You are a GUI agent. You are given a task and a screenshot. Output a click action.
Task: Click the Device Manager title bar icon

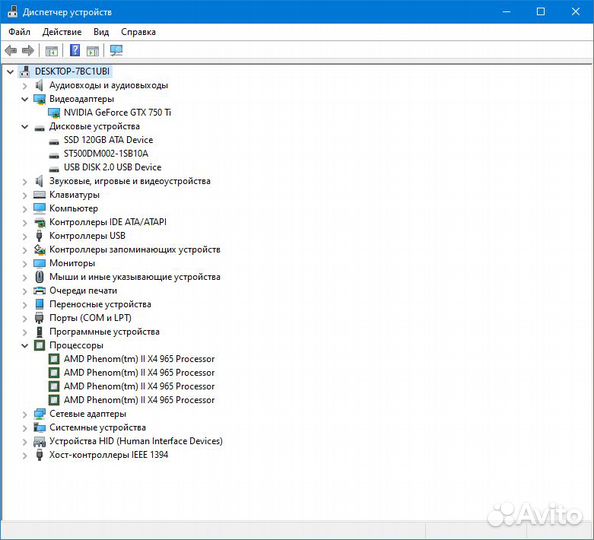(12, 12)
